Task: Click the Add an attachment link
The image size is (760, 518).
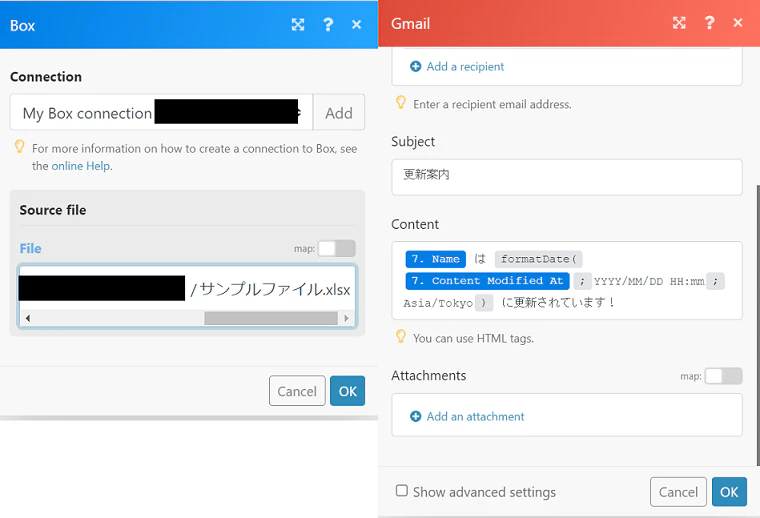Action: point(475,416)
